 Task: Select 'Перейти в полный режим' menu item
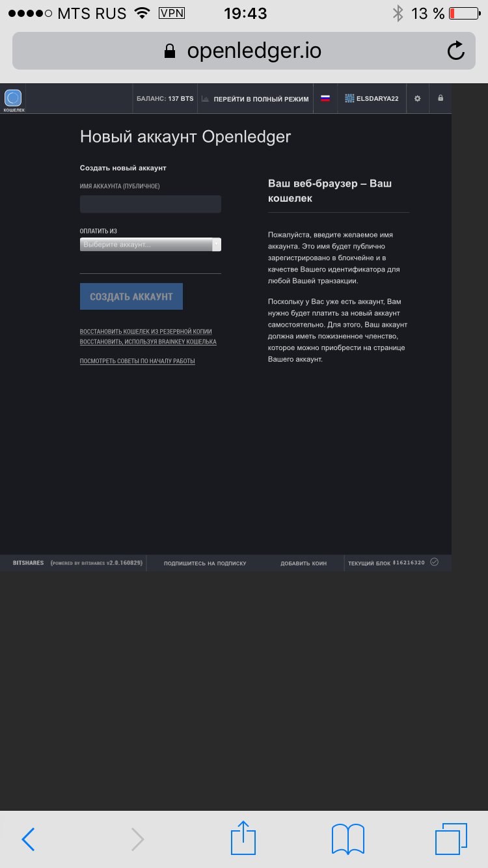coord(261,99)
